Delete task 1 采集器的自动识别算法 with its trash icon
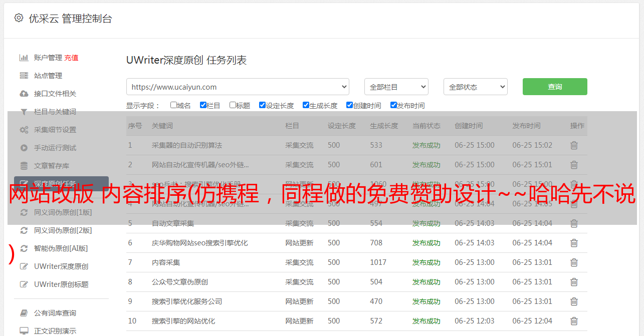Screen dimensions: 644x336 point(574,145)
